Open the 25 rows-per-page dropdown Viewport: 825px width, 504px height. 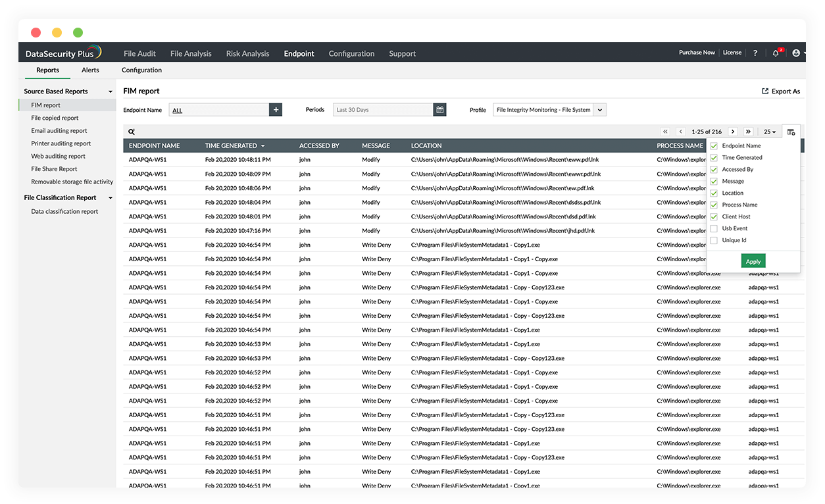[x=769, y=131]
